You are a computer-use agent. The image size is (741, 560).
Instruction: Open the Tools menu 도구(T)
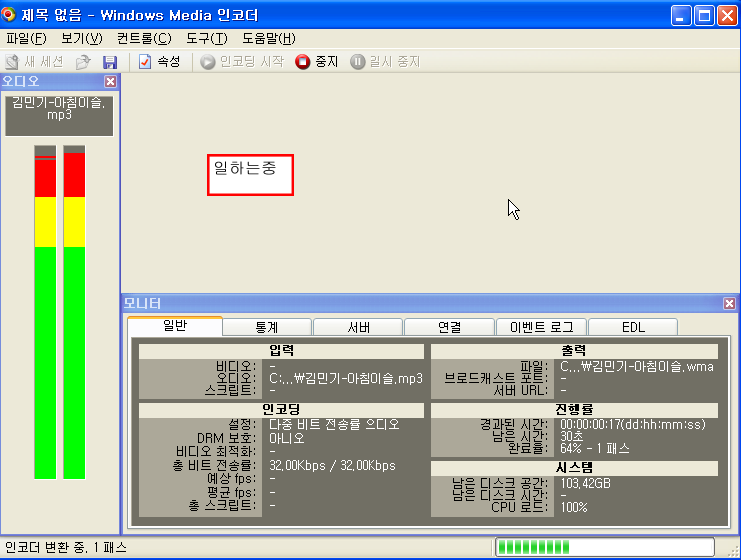click(207, 38)
